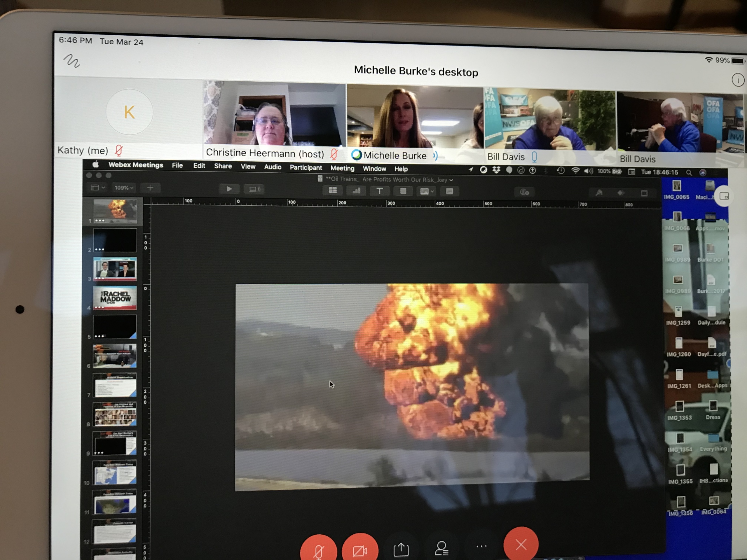This screenshot has height=560, width=747.
Task: Select the IMG_1355 desktop file
Action: (x=680, y=474)
